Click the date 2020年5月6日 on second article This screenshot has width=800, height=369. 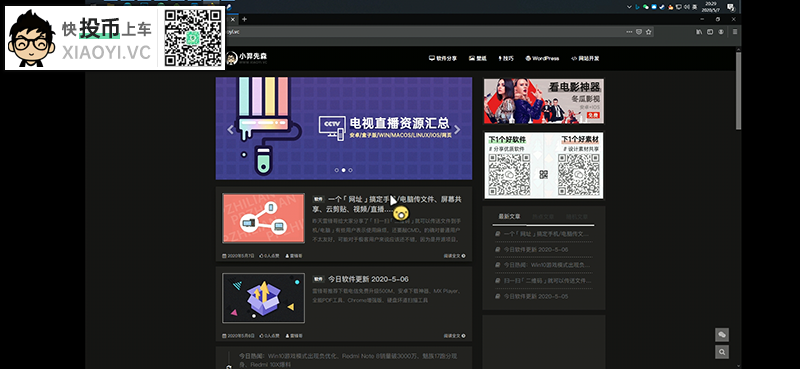click(238, 336)
